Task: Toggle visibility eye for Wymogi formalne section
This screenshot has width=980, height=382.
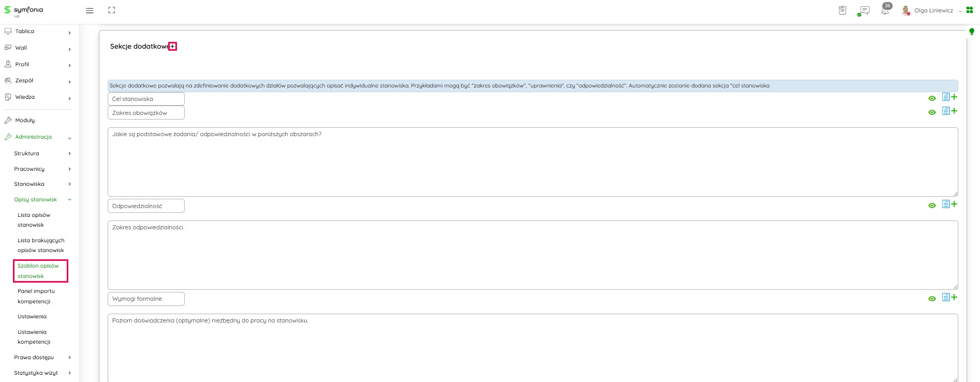Action: click(932, 299)
